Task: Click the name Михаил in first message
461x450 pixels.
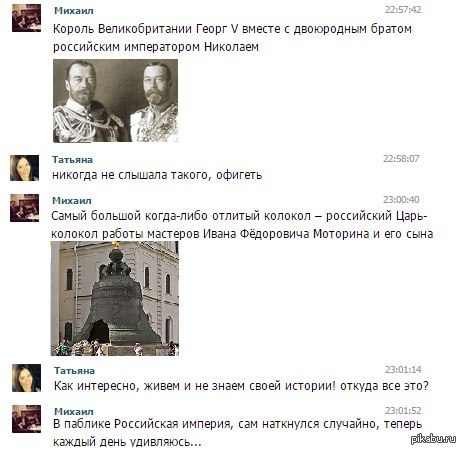Action: tap(74, 11)
